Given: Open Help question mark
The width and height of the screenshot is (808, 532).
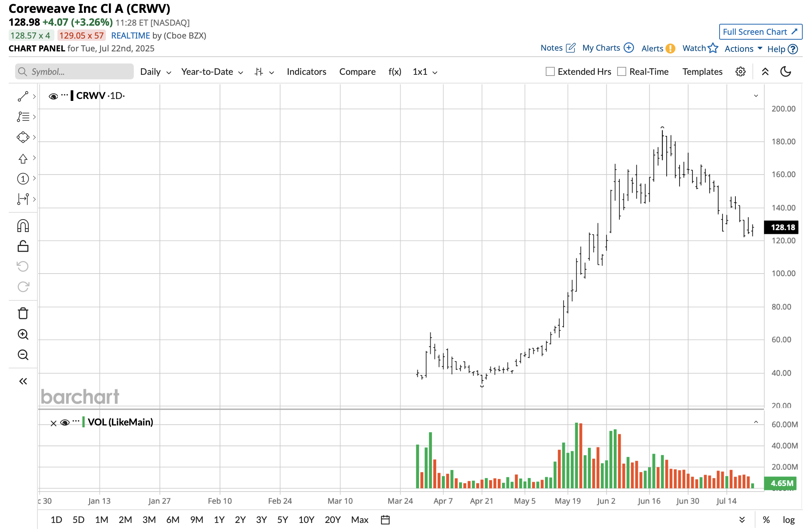Looking at the screenshot, I should click(x=793, y=49).
